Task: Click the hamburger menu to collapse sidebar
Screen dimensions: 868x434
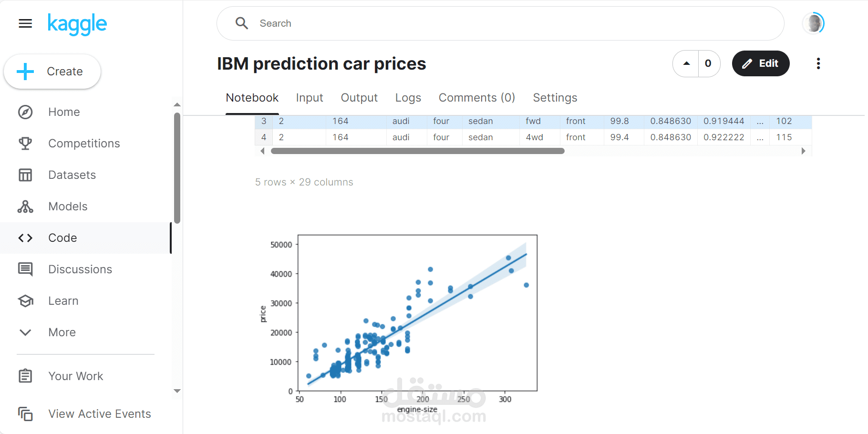Action: [25, 23]
